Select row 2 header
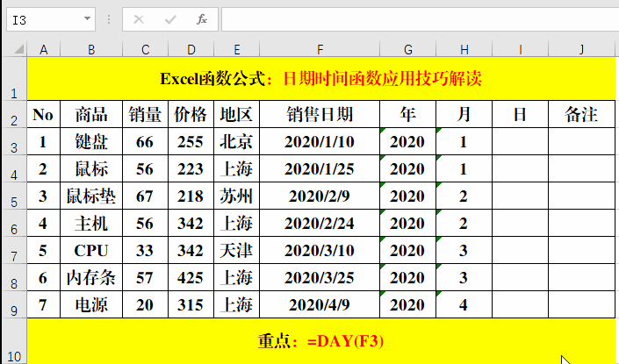The height and width of the screenshot is (364, 619). point(14,114)
